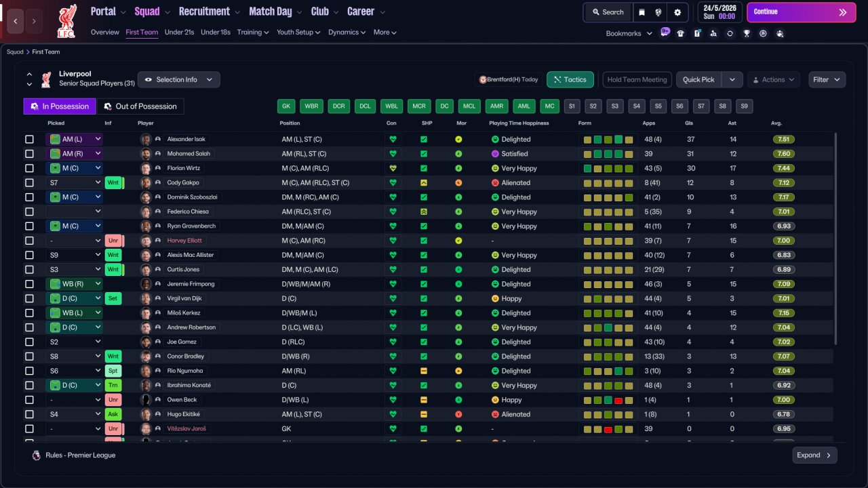Tick the checkbox for Alexander Isak
The height and width of the screenshot is (488, 868).
pos(29,139)
